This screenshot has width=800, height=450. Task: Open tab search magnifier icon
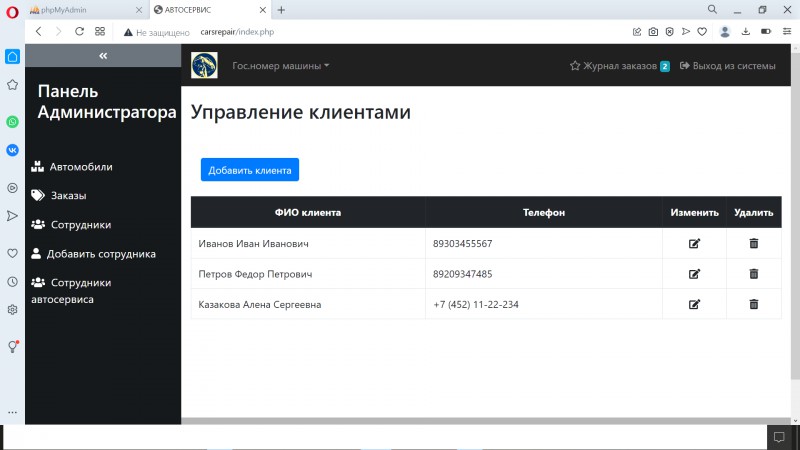[x=712, y=9]
